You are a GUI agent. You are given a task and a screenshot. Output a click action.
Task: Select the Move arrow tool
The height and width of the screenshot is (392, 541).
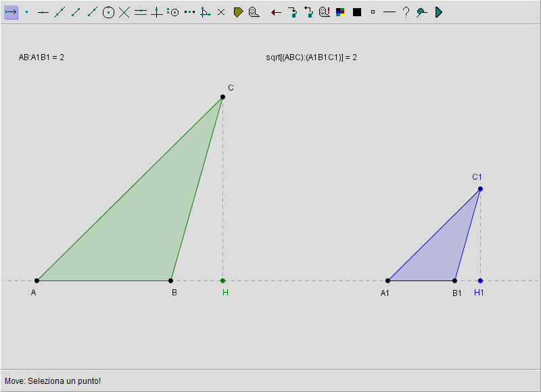(11, 12)
